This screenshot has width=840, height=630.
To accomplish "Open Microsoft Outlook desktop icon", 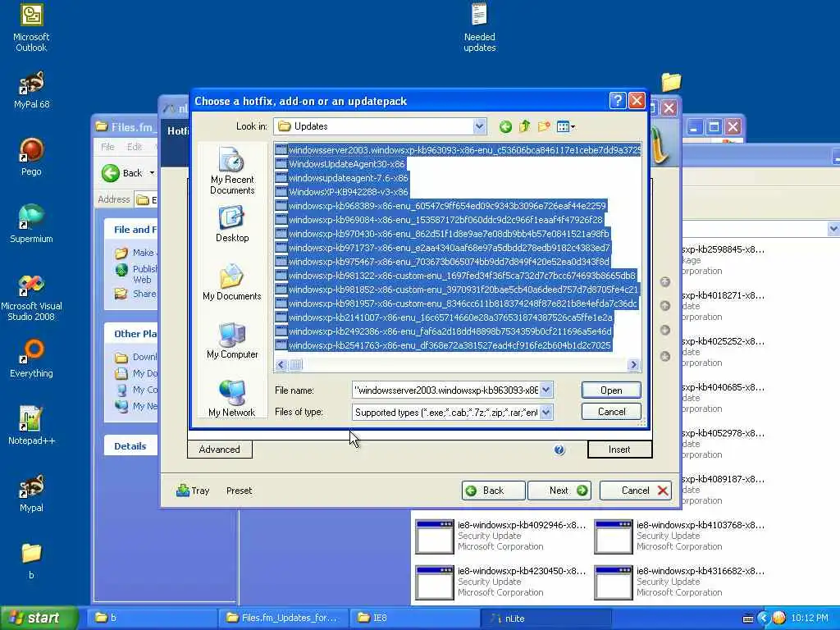I will 31,27.
